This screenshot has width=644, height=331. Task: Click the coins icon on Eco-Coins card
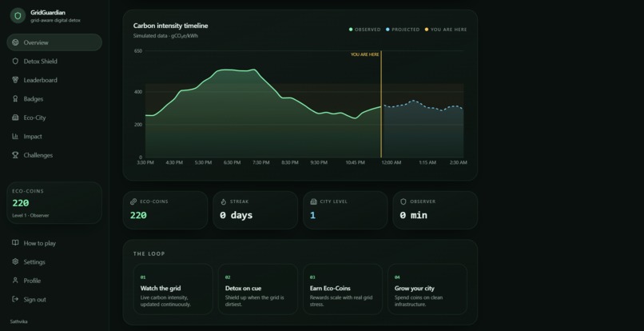tap(133, 201)
